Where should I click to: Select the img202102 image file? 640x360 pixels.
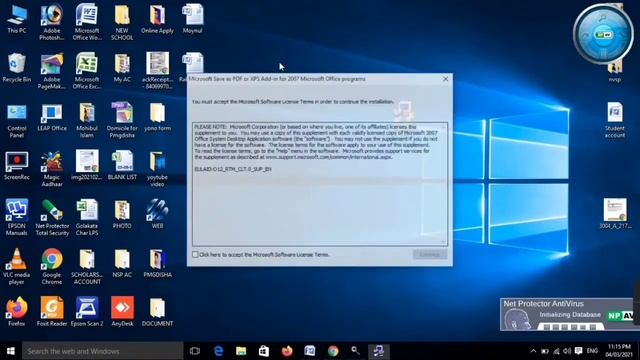point(87,165)
